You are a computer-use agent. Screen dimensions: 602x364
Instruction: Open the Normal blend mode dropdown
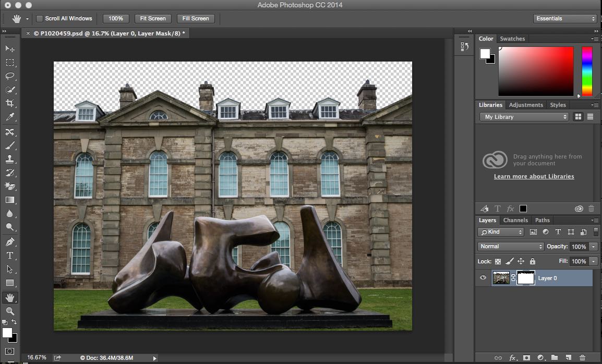coord(511,247)
